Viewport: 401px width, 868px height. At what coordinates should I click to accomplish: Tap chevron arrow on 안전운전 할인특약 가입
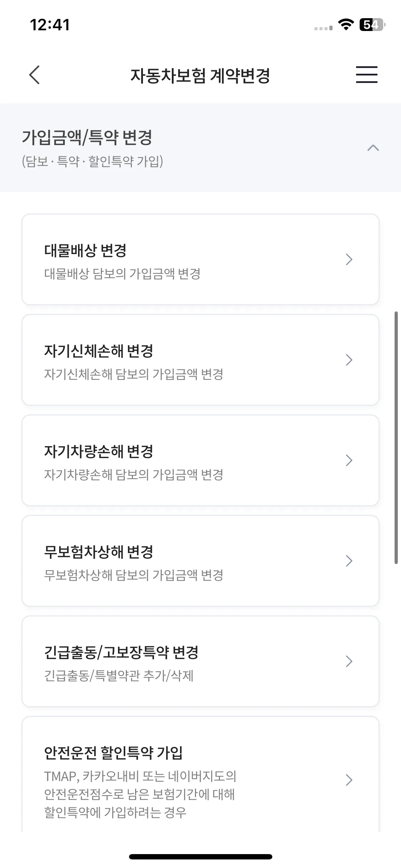349,780
